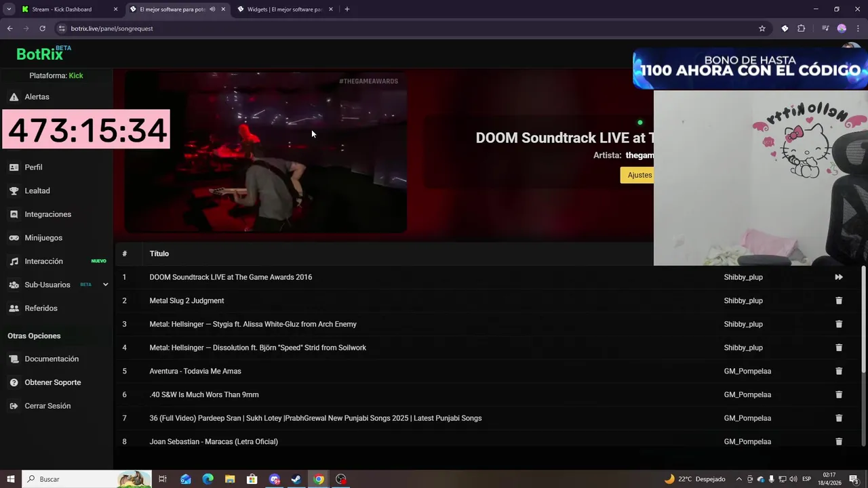Expand the Chrome tab search dropdown
Viewport: 868px width, 488px height.
9,9
